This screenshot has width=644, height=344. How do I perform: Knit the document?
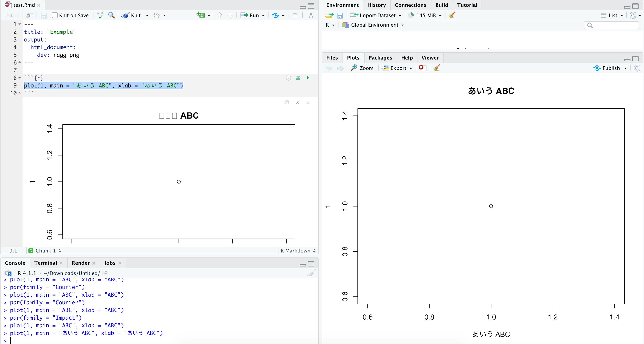point(132,15)
